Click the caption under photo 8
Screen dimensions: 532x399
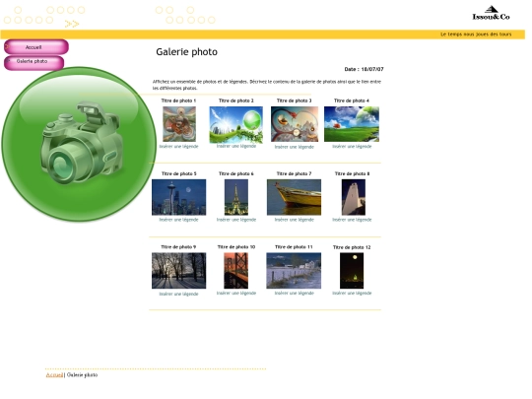[x=352, y=220]
